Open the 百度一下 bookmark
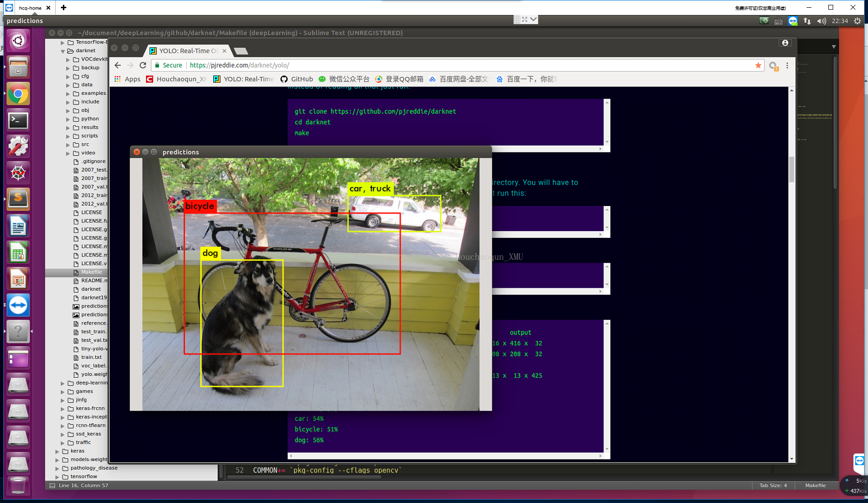868x503 pixels. tap(526, 79)
